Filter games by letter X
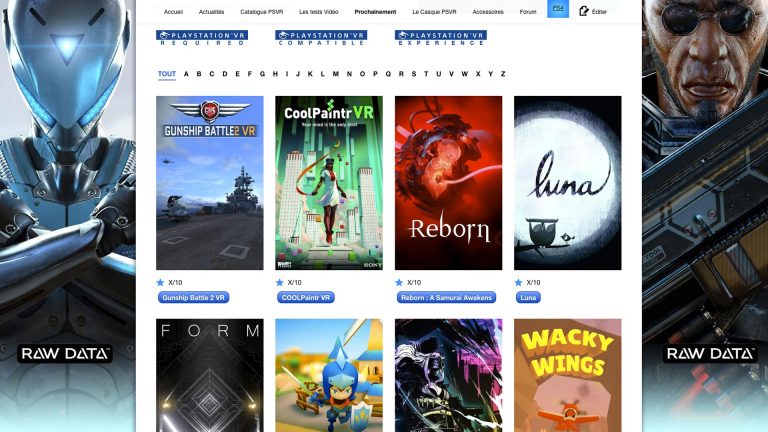The width and height of the screenshot is (768, 432). point(478,74)
